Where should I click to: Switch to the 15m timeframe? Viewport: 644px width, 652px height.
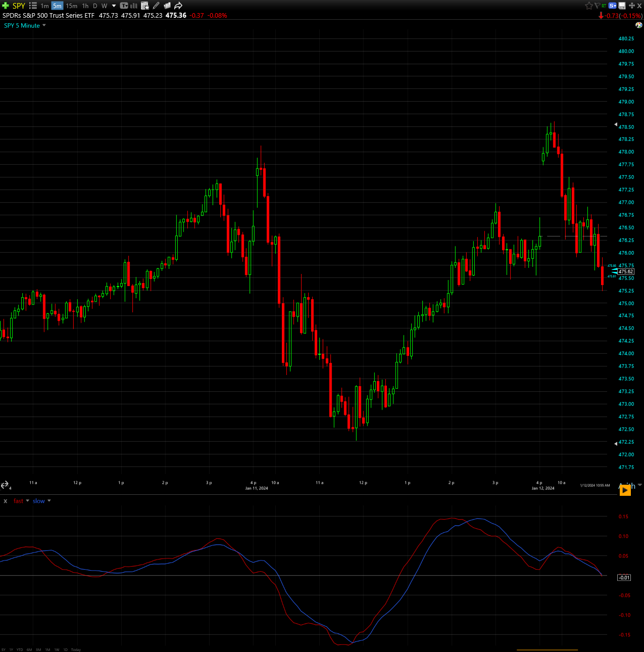click(x=72, y=6)
